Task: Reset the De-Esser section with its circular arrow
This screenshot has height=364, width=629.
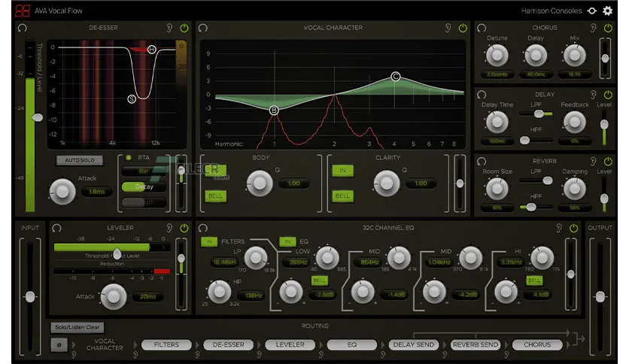Action: point(23,28)
